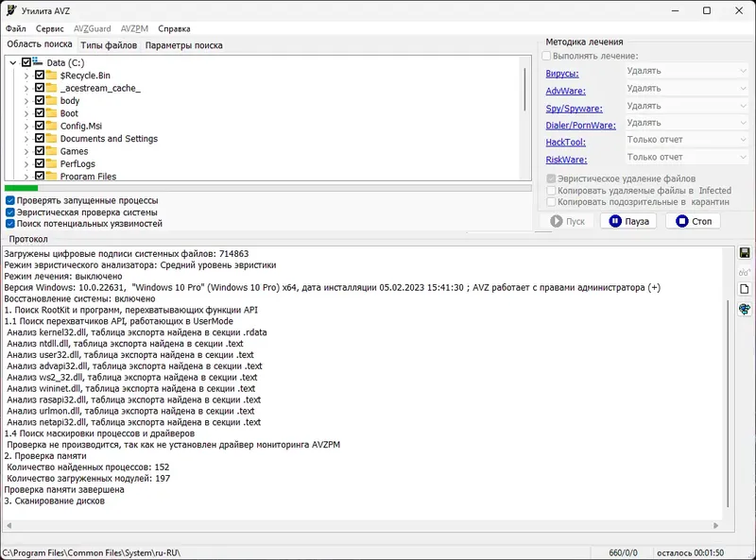The height and width of the screenshot is (560, 756).
Task: Click the Dialer/PornWare link
Action: [580, 126]
